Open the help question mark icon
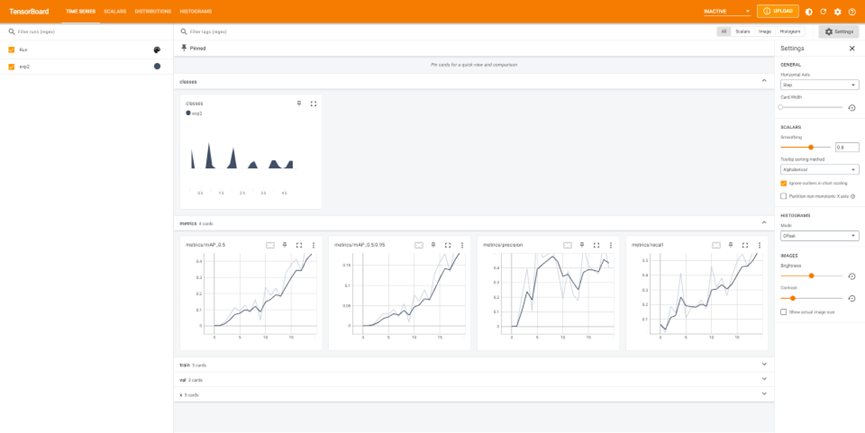 point(852,12)
